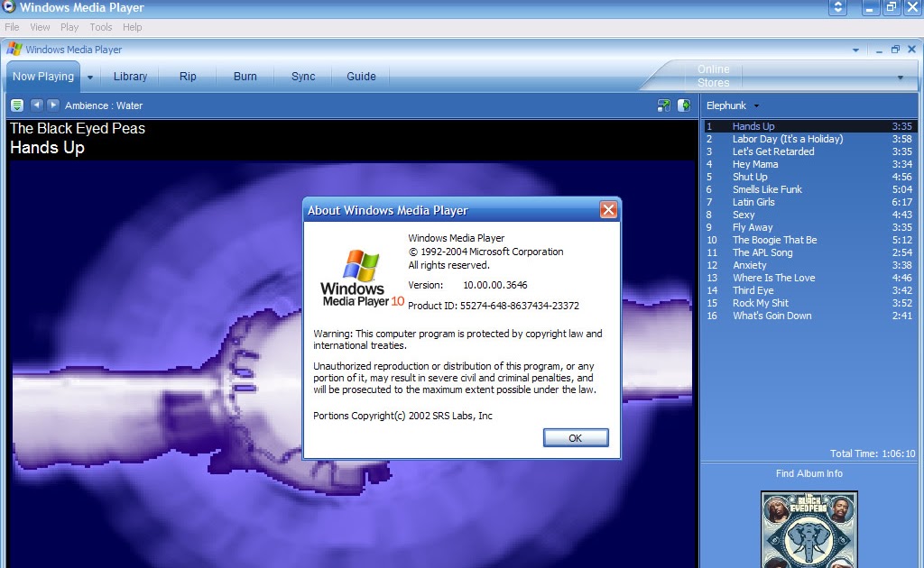
Task: Click the version number 10.00.00.3646 text
Action: [x=495, y=285]
